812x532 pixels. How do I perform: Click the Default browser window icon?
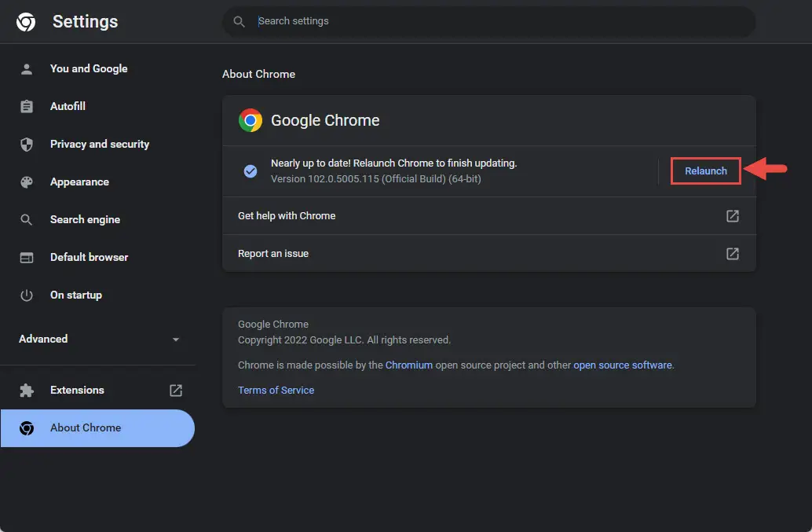[27, 258]
